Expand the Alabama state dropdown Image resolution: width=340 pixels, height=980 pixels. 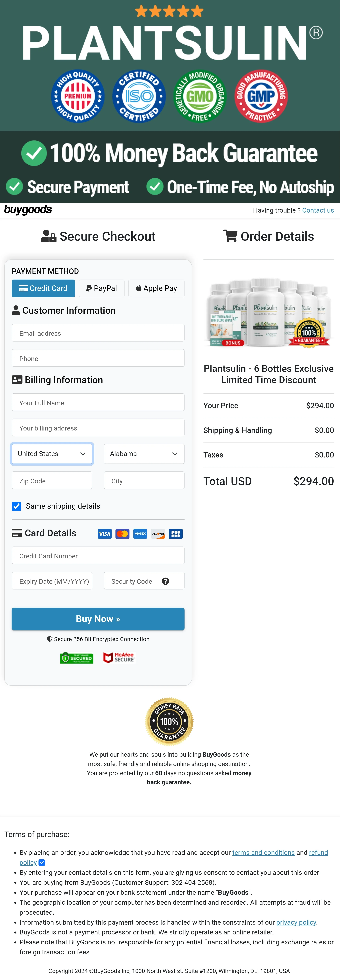[144, 453]
